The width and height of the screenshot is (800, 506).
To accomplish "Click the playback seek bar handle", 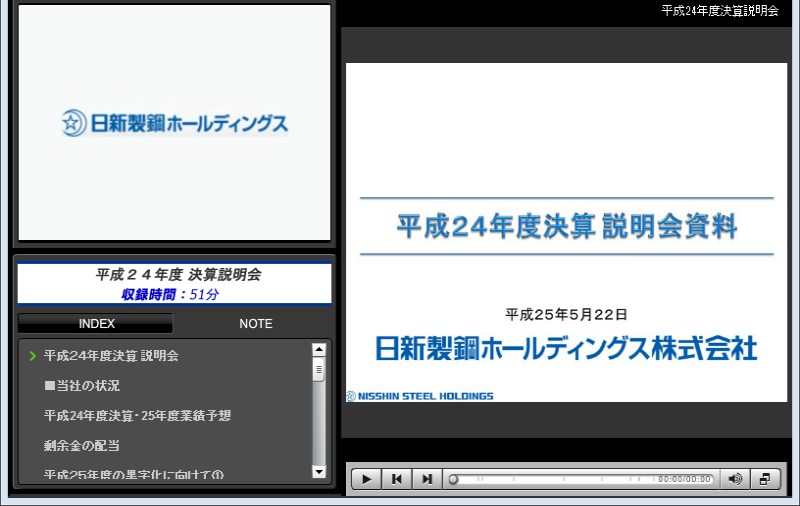I will [453, 479].
